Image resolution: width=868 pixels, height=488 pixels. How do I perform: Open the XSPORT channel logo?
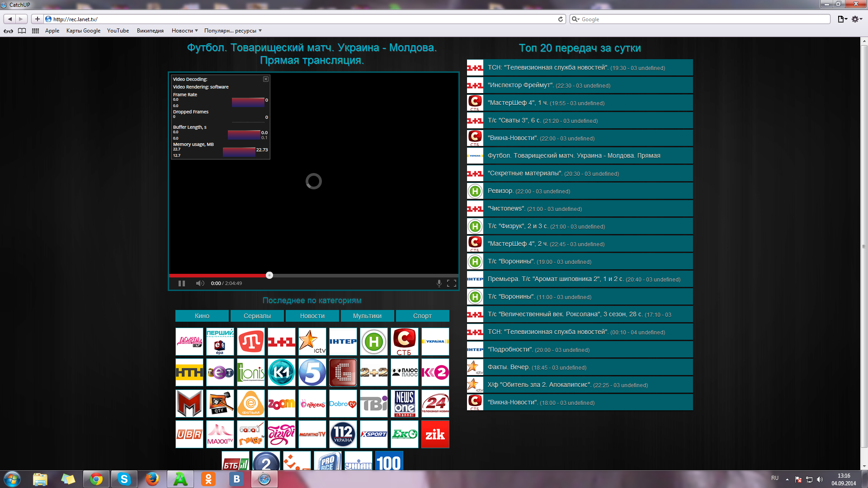tap(373, 434)
